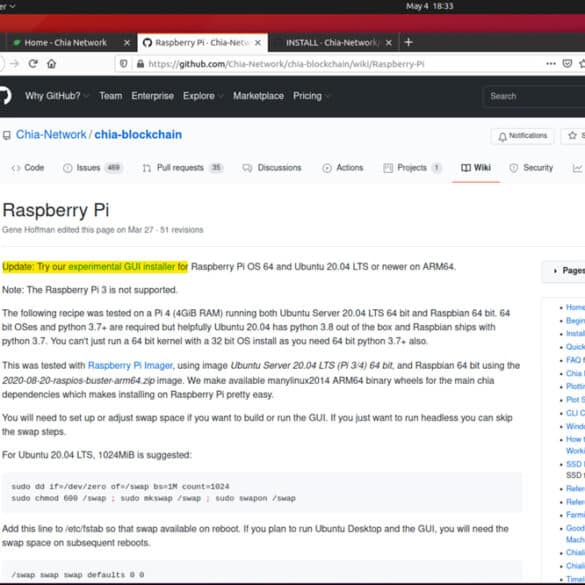This screenshot has width=585, height=585.
Task: Open the Issues tab
Action: (x=93, y=168)
